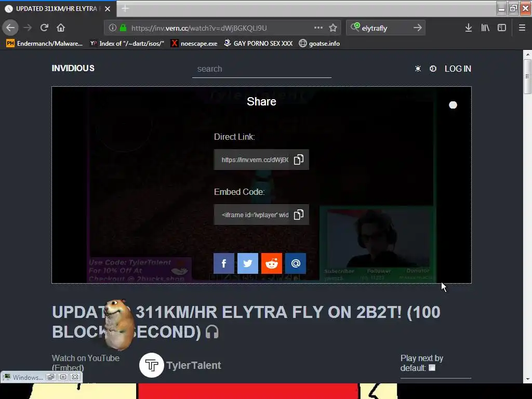
Task: Open the Library menu
Action: pyautogui.click(x=485, y=28)
